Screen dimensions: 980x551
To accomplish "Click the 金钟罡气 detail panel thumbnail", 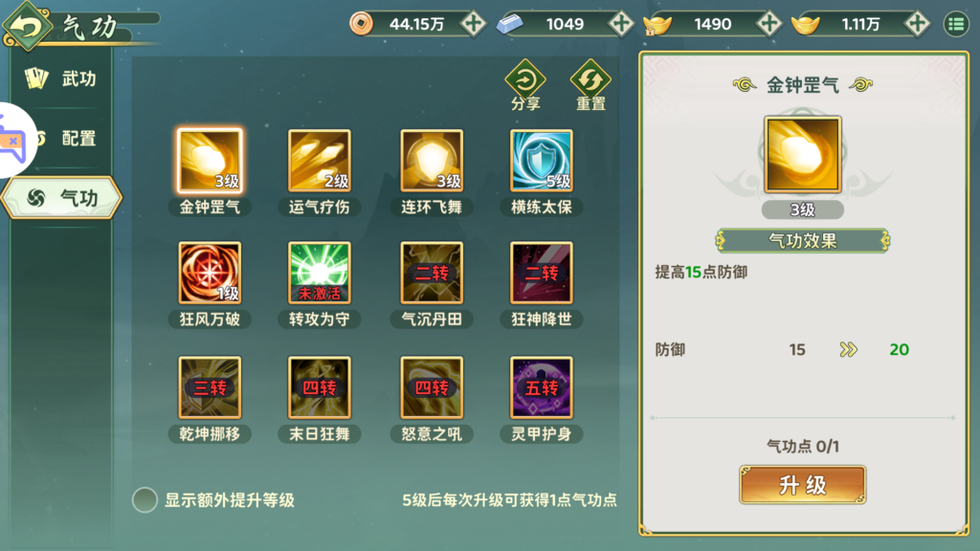I will (803, 154).
